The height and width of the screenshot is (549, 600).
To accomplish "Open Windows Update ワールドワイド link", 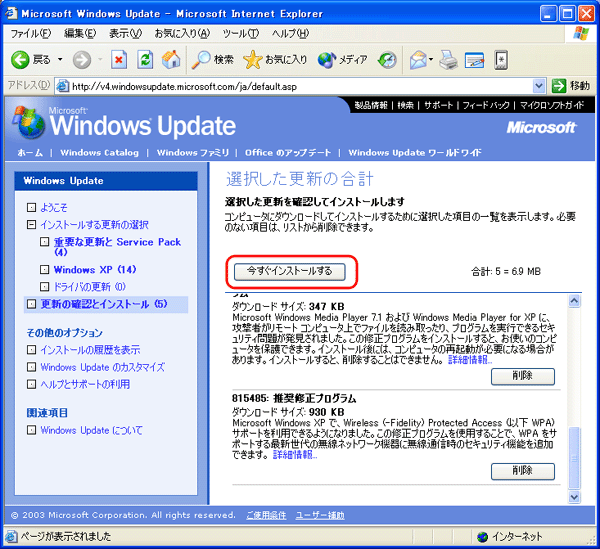I will coord(415,153).
